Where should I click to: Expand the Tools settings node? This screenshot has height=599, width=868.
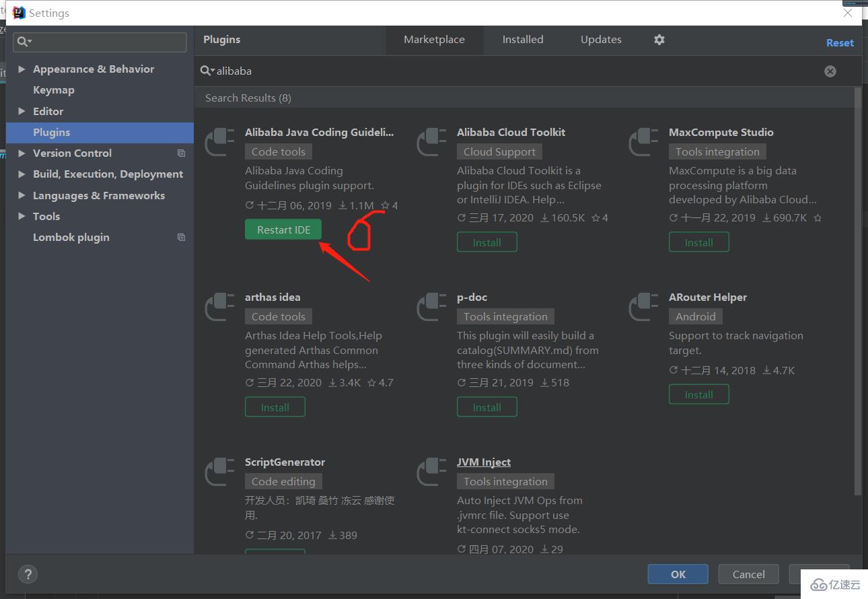pyautogui.click(x=22, y=217)
